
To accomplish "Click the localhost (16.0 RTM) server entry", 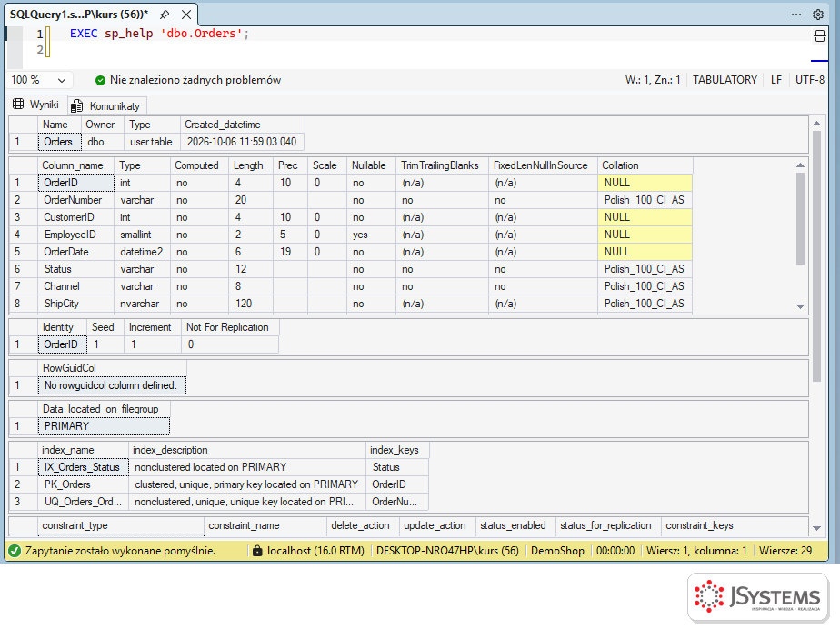I will coord(315,551).
